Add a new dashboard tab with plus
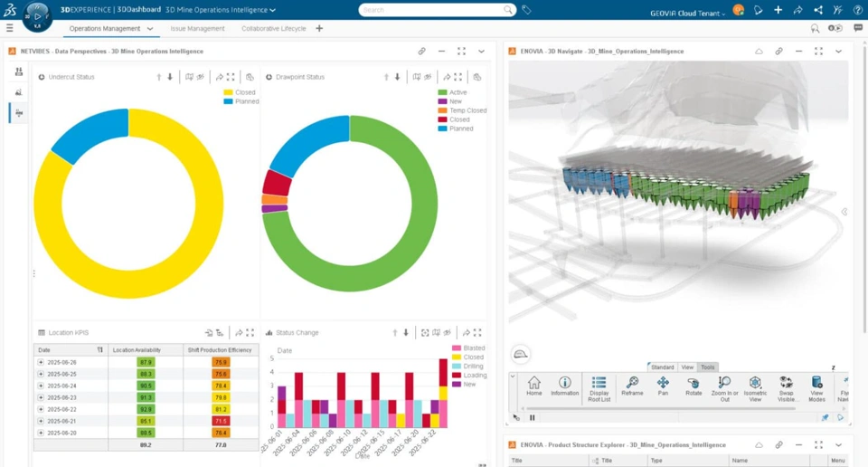This screenshot has height=467, width=868. coord(319,28)
